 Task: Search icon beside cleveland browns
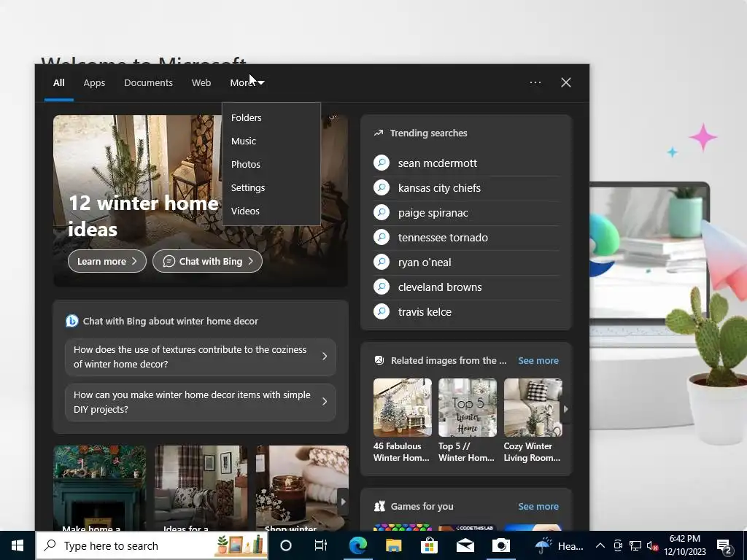pyautogui.click(x=382, y=287)
